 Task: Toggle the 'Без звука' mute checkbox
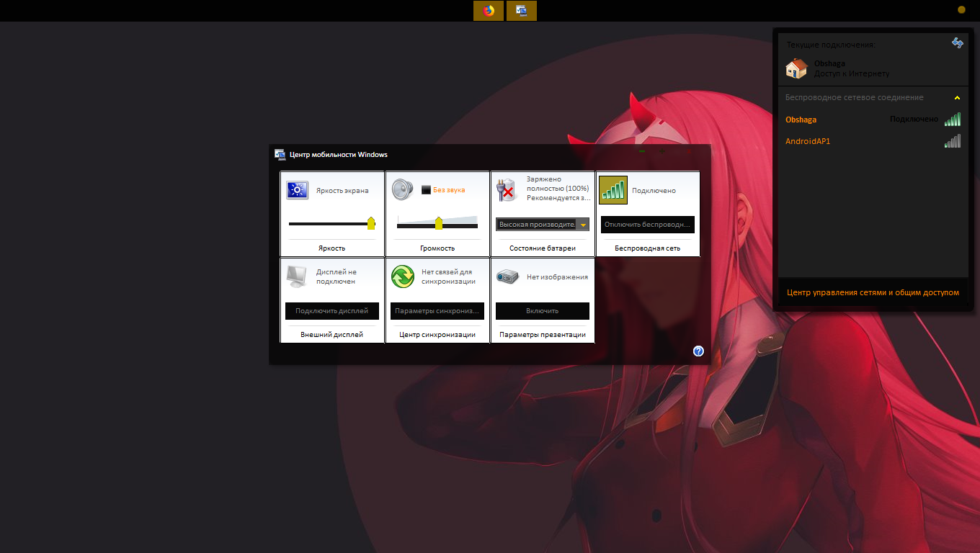pyautogui.click(x=426, y=190)
